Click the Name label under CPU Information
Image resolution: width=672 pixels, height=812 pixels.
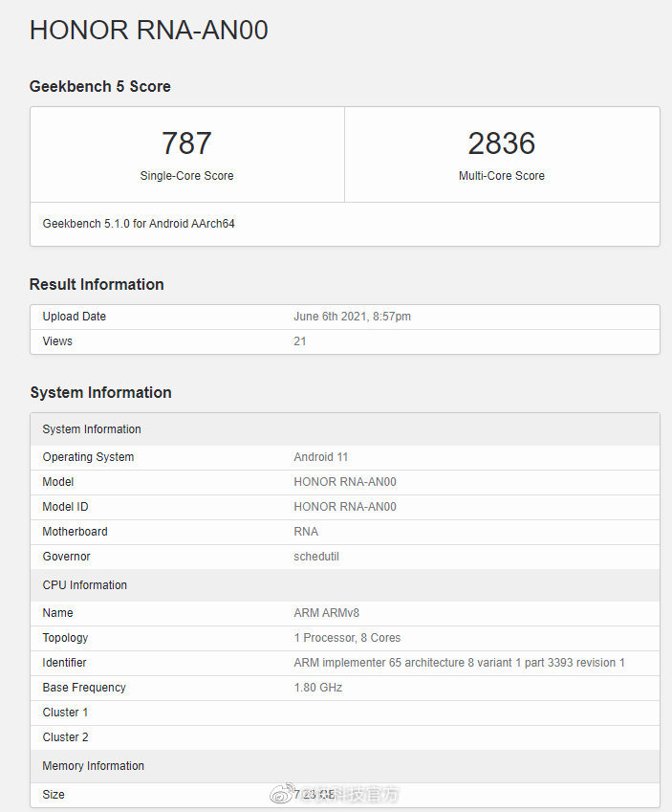57,613
